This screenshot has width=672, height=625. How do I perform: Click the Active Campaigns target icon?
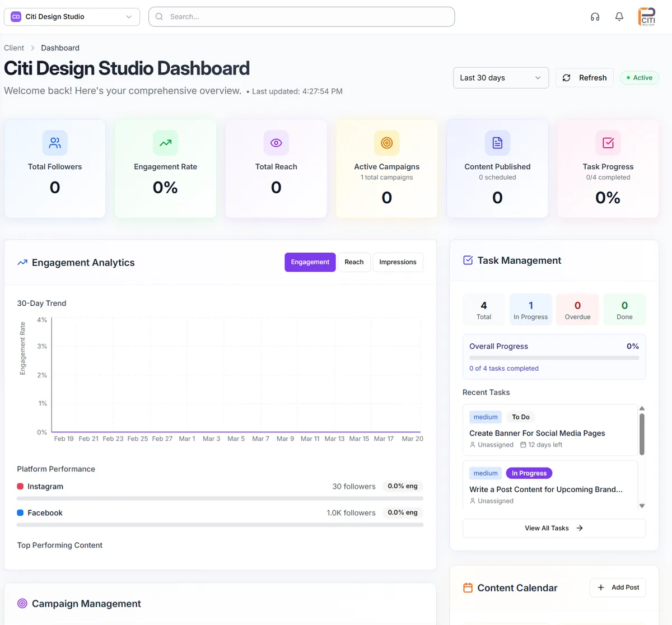point(387,143)
